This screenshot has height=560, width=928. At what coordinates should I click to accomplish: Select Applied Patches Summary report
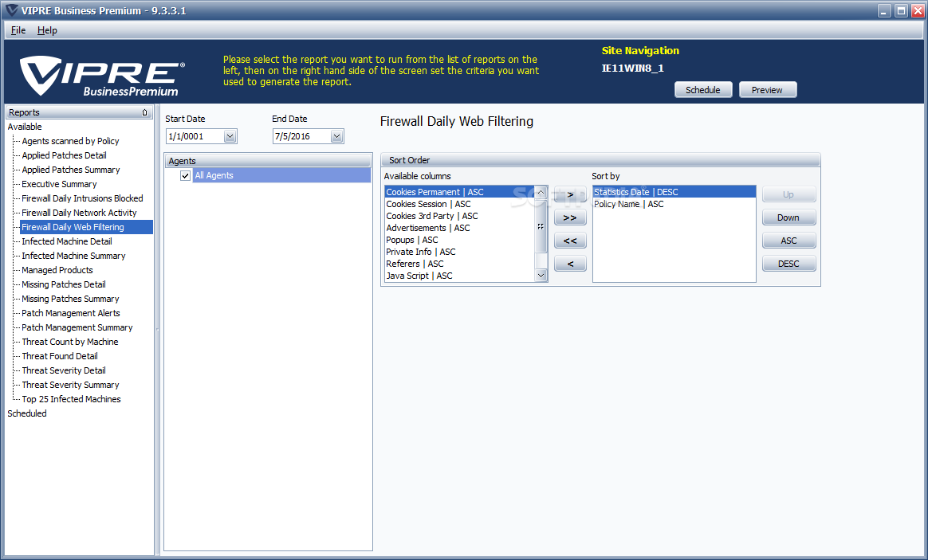tap(70, 170)
